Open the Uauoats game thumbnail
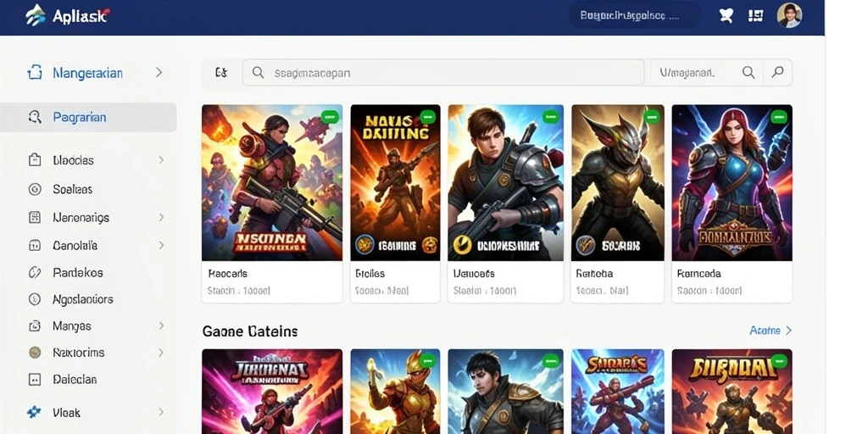This screenshot has width=868, height=434. tap(506, 183)
